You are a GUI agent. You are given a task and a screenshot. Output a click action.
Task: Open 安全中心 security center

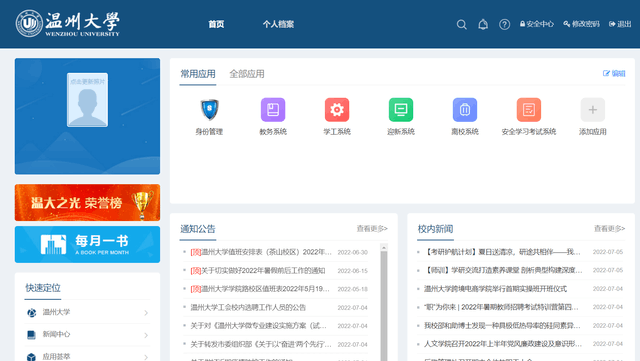[x=537, y=24]
